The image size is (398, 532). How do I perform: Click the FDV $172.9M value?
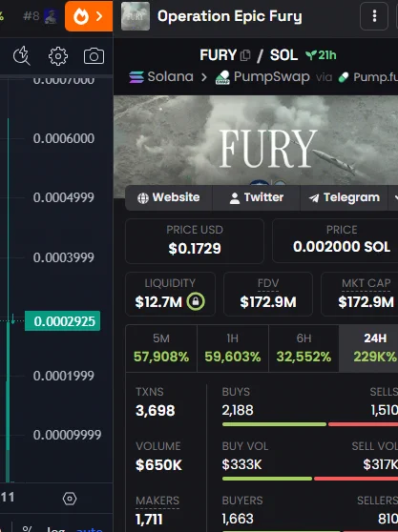pyautogui.click(x=268, y=302)
